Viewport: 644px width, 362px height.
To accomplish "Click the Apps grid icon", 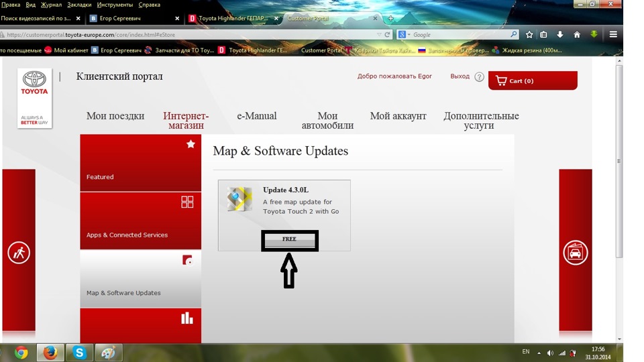I will [187, 202].
